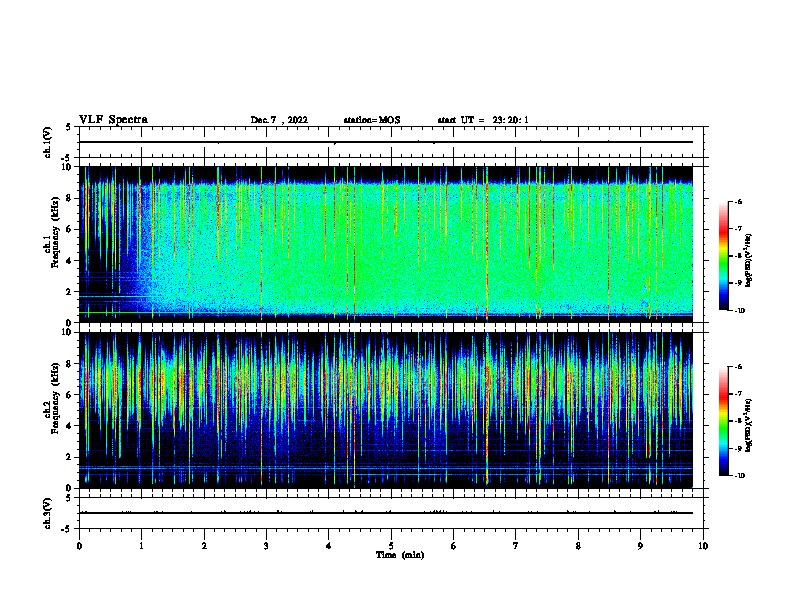Select the date text "Dec. 7, 2022"

(x=279, y=120)
